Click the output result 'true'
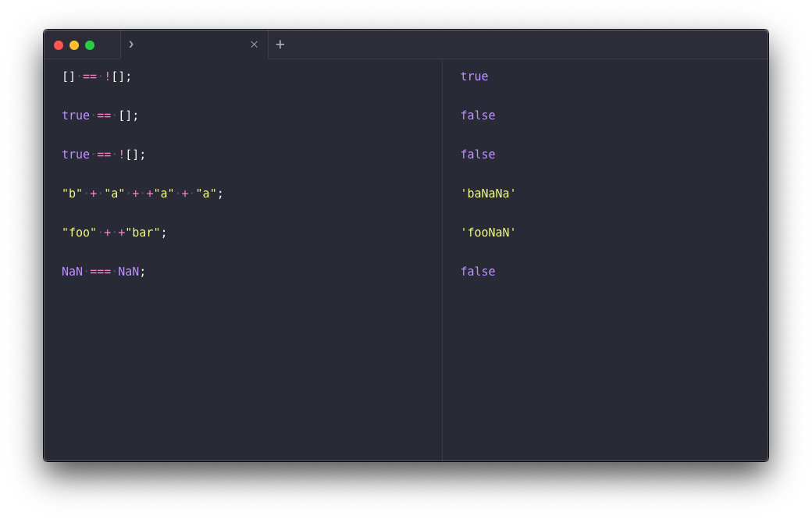This screenshot has width=812, height=519. [x=475, y=76]
